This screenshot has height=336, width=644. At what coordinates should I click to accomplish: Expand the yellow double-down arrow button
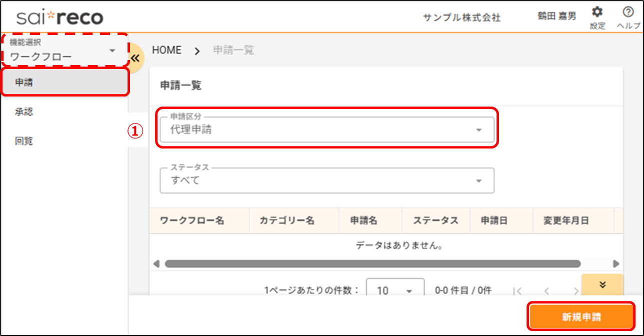(x=602, y=284)
